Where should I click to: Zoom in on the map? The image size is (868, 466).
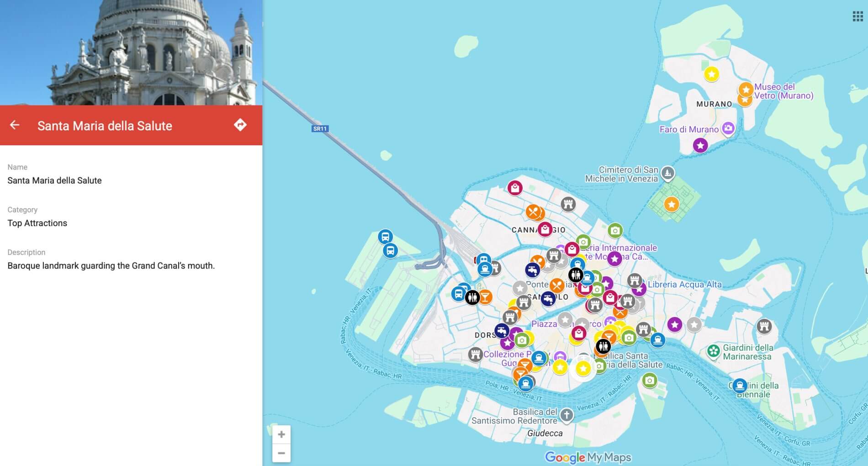[282, 434]
